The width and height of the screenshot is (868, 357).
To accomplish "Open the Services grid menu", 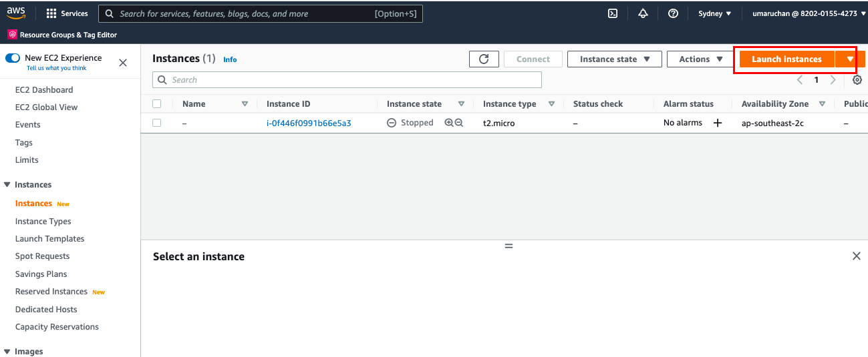I will click(x=51, y=13).
